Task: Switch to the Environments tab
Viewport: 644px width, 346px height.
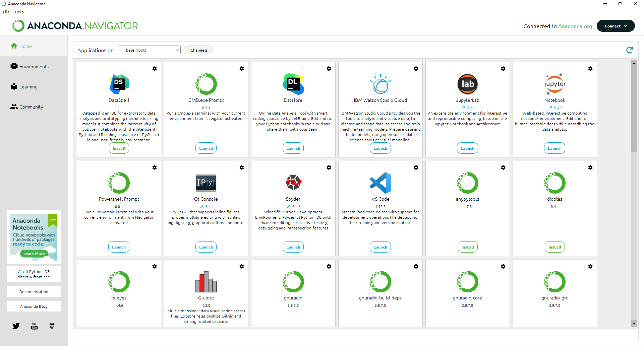Action: (x=34, y=67)
